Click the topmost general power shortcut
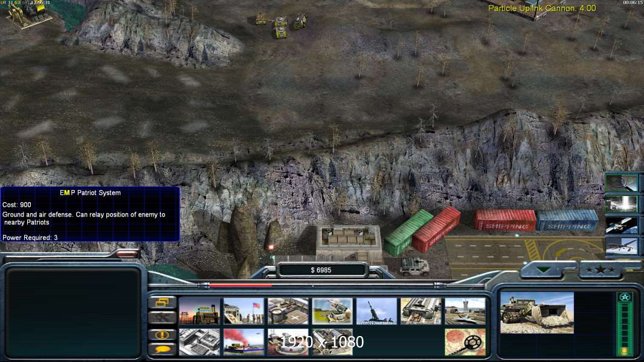This screenshot has height=362, width=644. 622,182
